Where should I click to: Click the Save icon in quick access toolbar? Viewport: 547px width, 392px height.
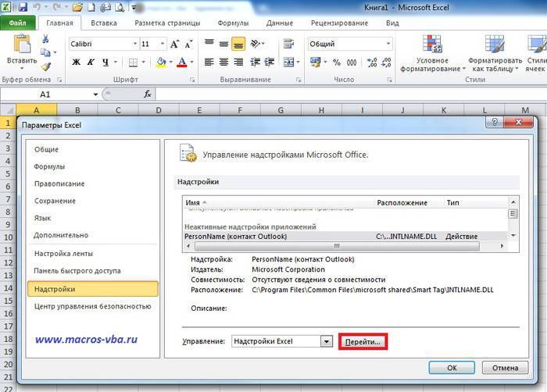(x=22, y=7)
